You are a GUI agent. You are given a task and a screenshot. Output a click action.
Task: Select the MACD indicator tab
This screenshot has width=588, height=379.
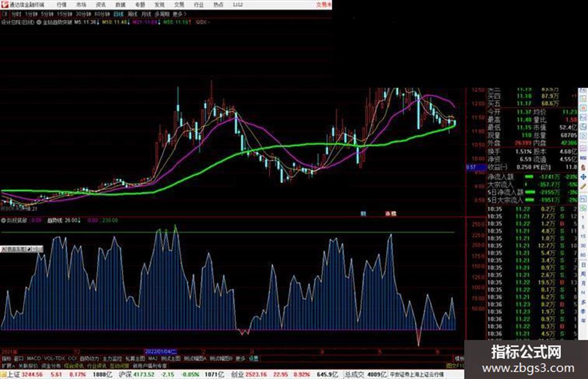click(34, 358)
